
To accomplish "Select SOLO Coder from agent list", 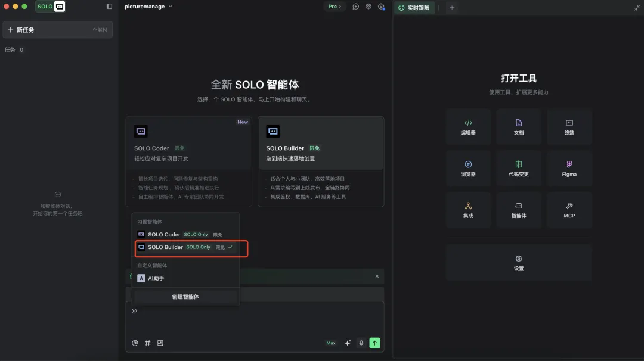I will click(187, 235).
